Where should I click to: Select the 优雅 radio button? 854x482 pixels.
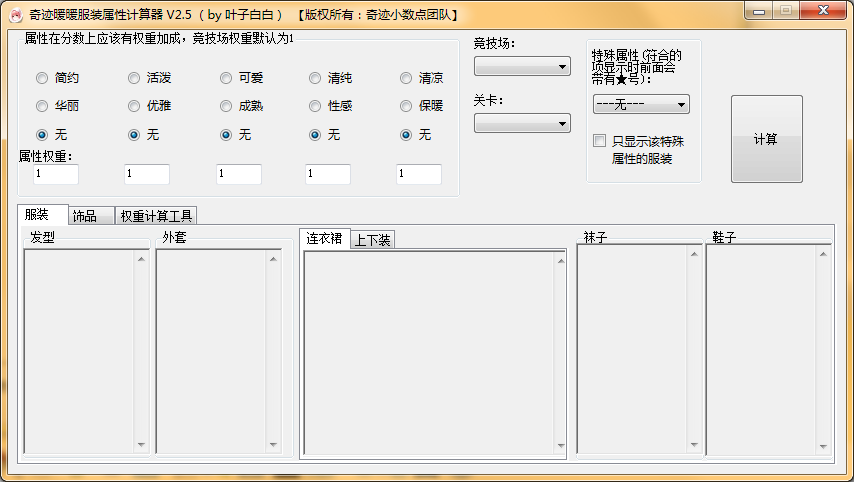pyautogui.click(x=134, y=106)
